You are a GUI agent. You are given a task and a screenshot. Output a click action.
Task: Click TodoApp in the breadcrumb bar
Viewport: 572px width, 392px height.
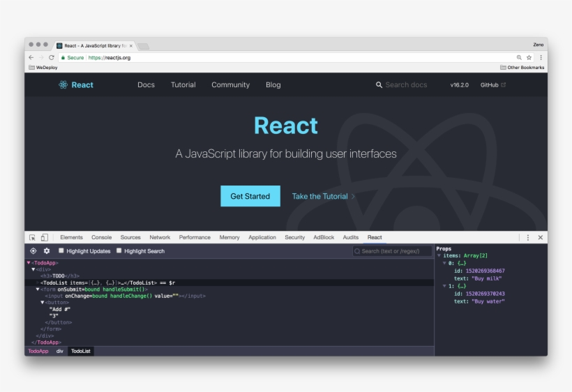pos(38,351)
